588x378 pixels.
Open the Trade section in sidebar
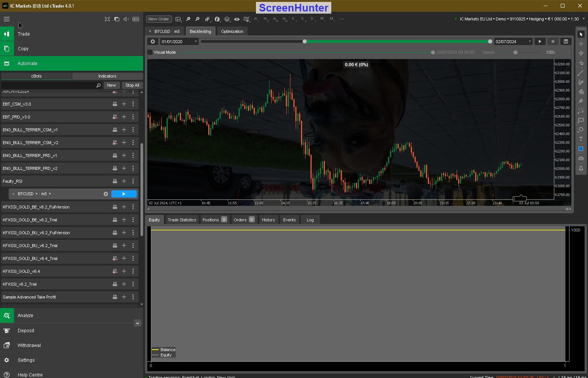point(72,34)
